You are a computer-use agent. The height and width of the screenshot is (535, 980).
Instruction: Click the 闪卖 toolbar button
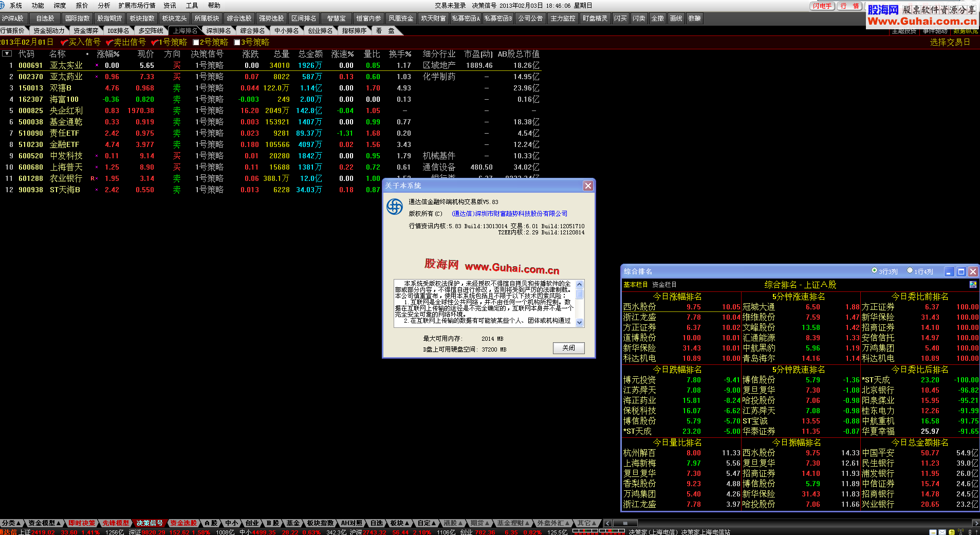click(x=639, y=19)
